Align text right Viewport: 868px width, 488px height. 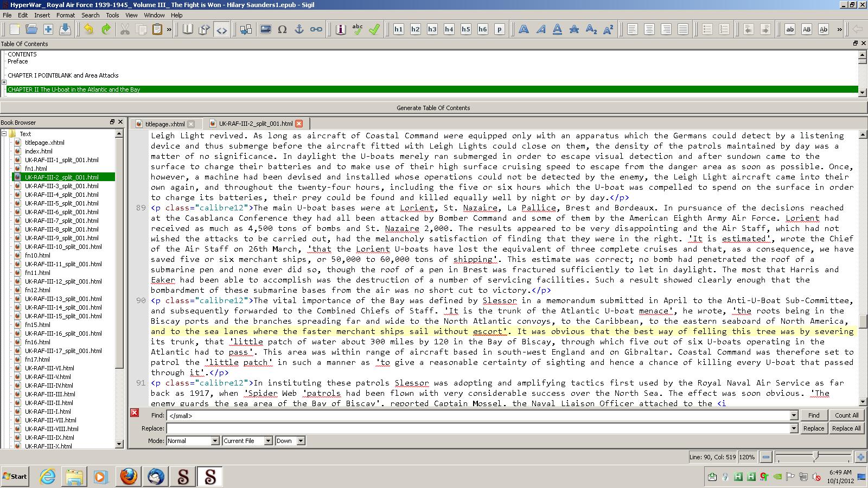click(x=666, y=29)
